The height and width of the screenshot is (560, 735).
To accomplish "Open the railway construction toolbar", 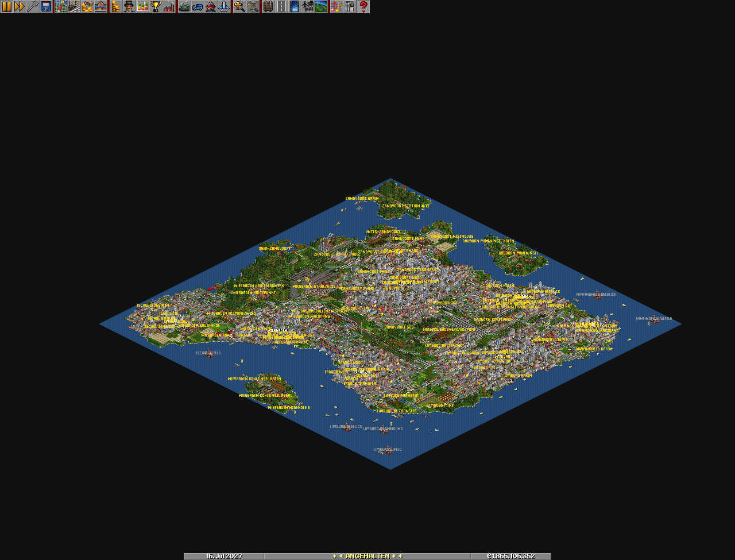I will pyautogui.click(x=268, y=7).
